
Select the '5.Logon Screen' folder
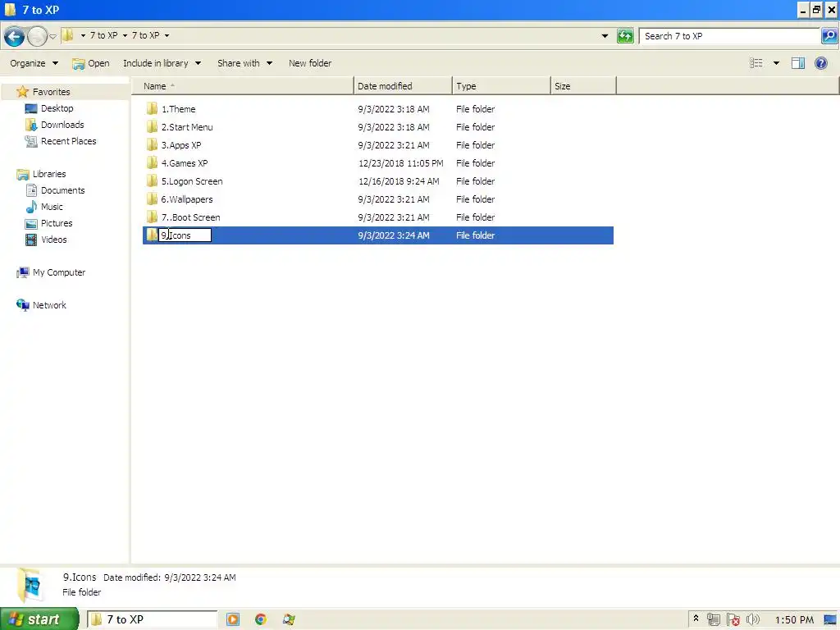(x=192, y=181)
